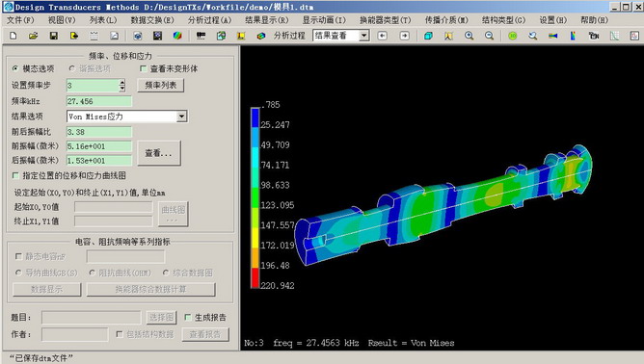Expand the Von Mises应力 result dropdown

[x=181, y=117]
